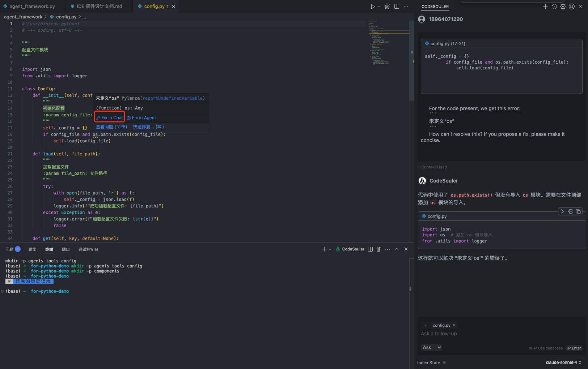Insert the code snippet at cursor icon

pyautogui.click(x=570, y=212)
